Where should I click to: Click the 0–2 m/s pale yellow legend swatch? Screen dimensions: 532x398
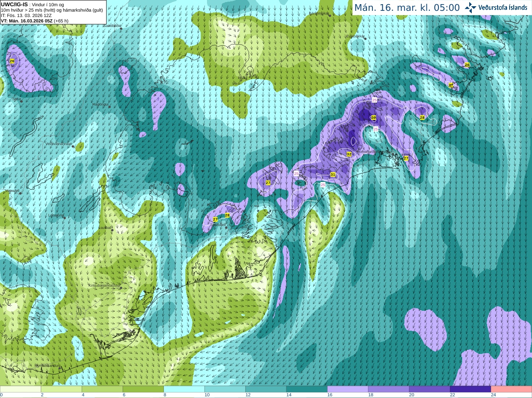pos(20,389)
